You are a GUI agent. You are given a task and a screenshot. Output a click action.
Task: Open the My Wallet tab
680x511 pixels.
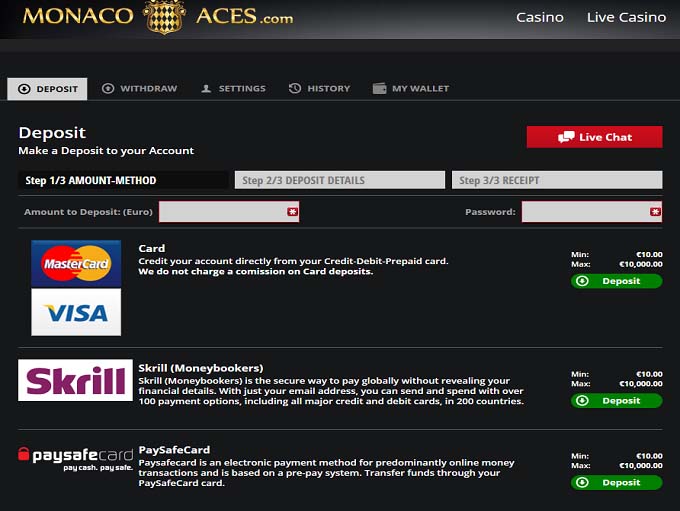(410, 89)
